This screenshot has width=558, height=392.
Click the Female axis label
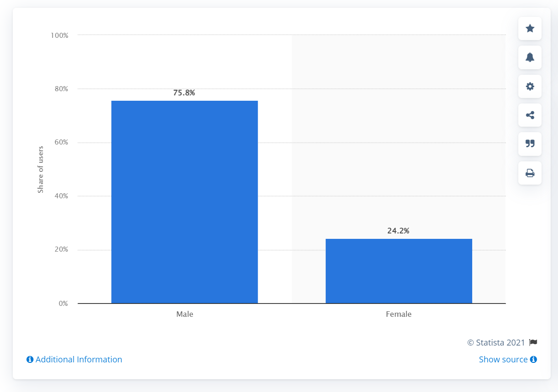pos(399,314)
